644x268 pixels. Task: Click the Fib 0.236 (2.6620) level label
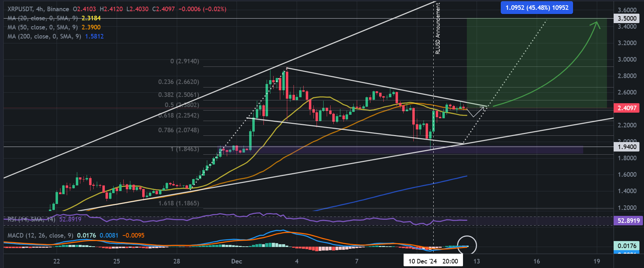tap(179, 82)
